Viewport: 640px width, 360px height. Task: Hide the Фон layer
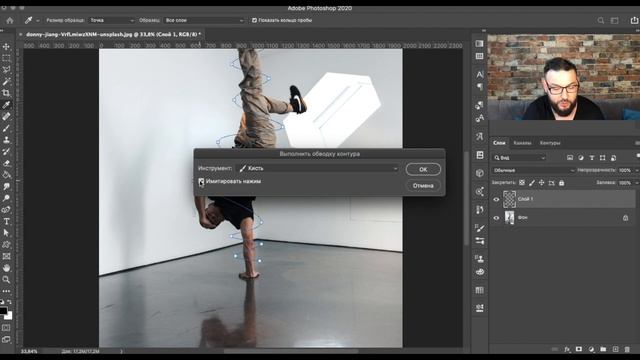(x=496, y=218)
